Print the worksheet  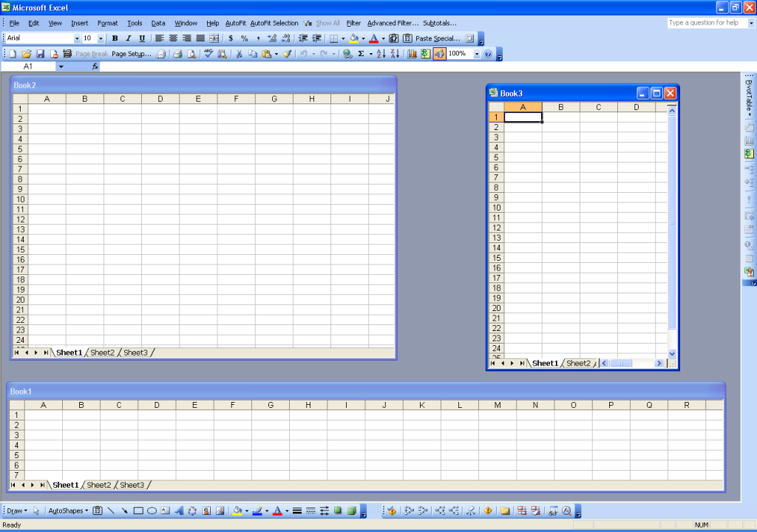coord(177,54)
